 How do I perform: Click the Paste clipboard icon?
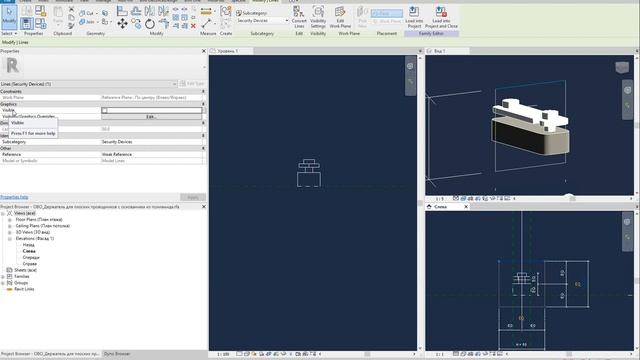pyautogui.click(x=58, y=16)
